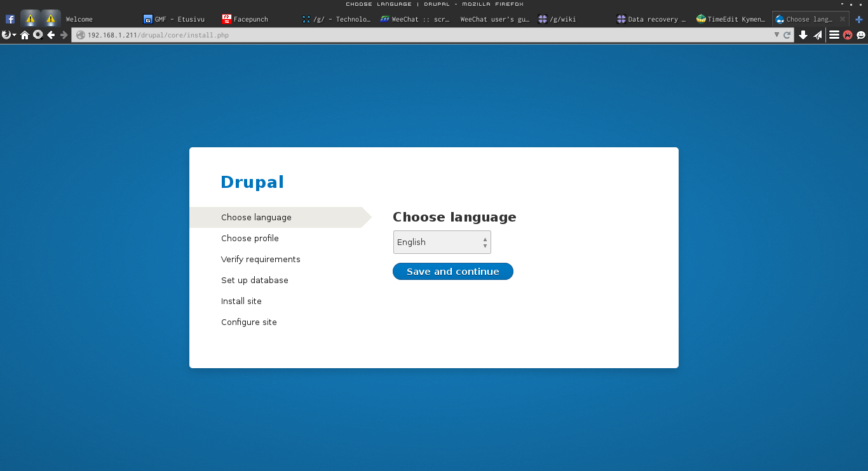Click the round icon right of home
This screenshot has width=868, height=471.
[x=37, y=35]
